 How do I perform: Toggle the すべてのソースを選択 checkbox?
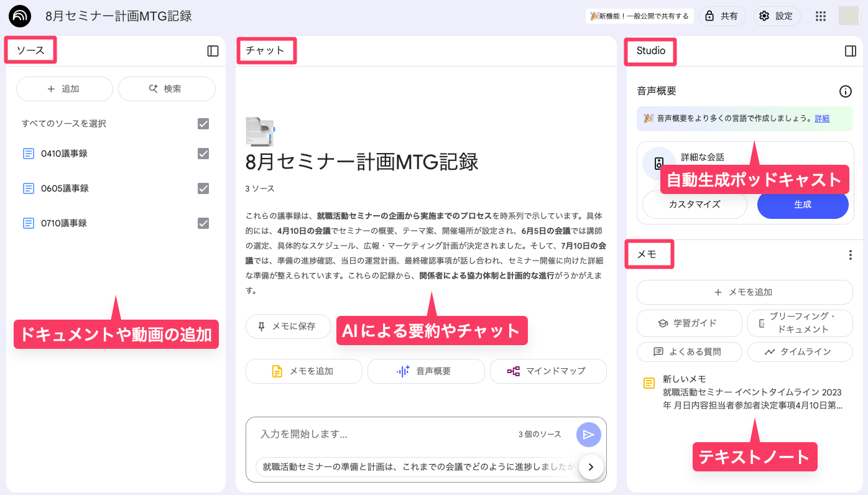(x=203, y=124)
